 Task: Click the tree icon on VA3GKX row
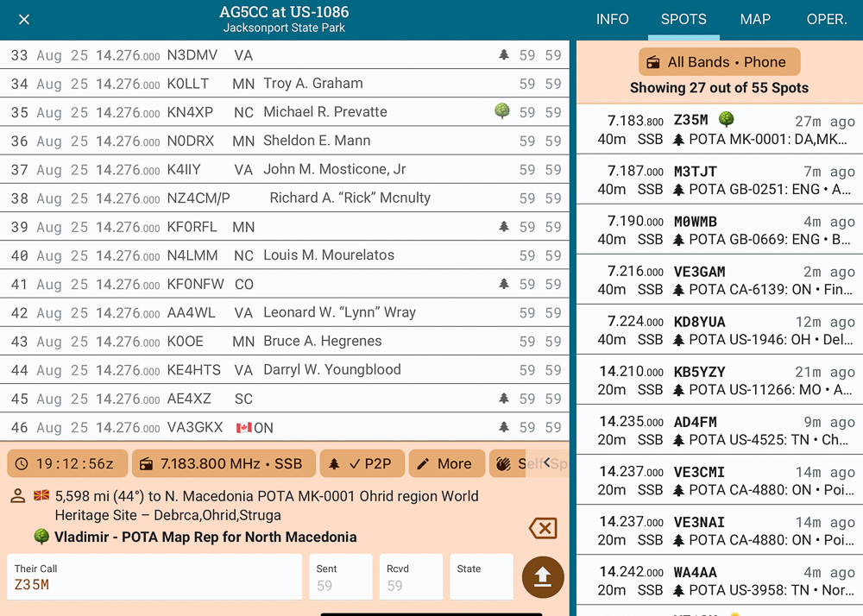point(504,427)
